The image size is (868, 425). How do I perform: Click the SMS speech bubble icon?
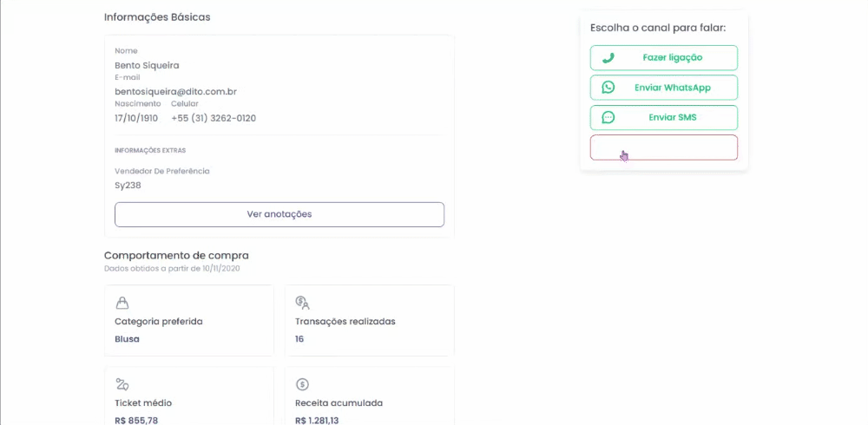coord(608,117)
